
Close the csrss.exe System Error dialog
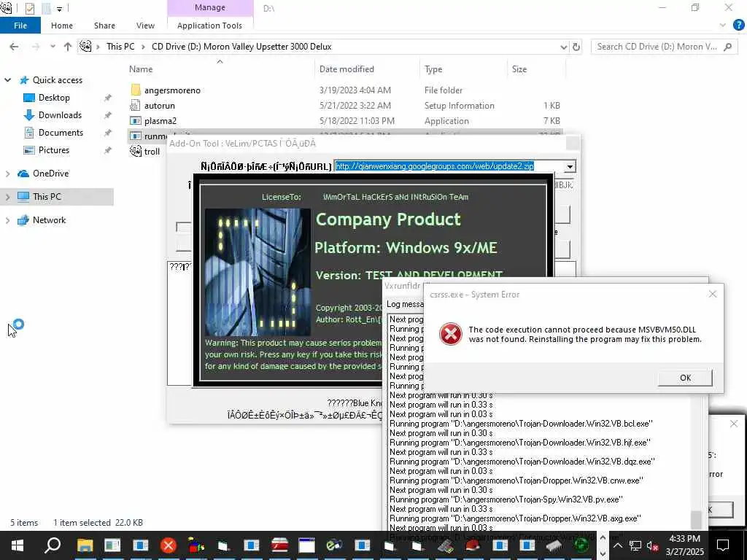coord(713,295)
